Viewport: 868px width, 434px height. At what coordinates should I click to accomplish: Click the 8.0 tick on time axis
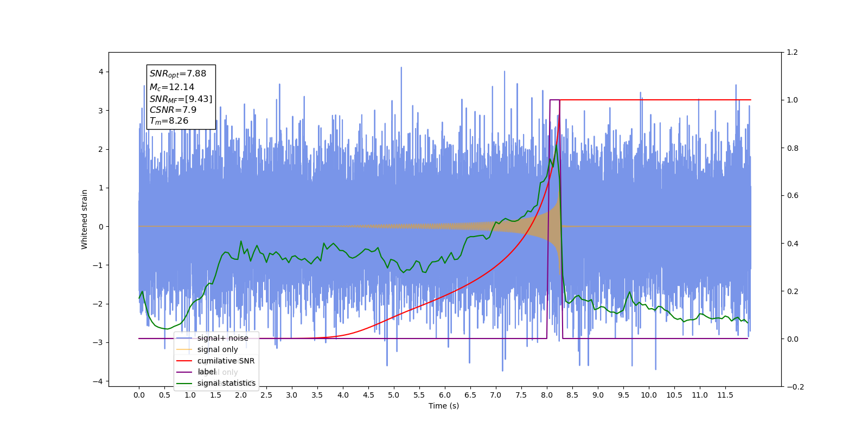pyautogui.click(x=547, y=395)
